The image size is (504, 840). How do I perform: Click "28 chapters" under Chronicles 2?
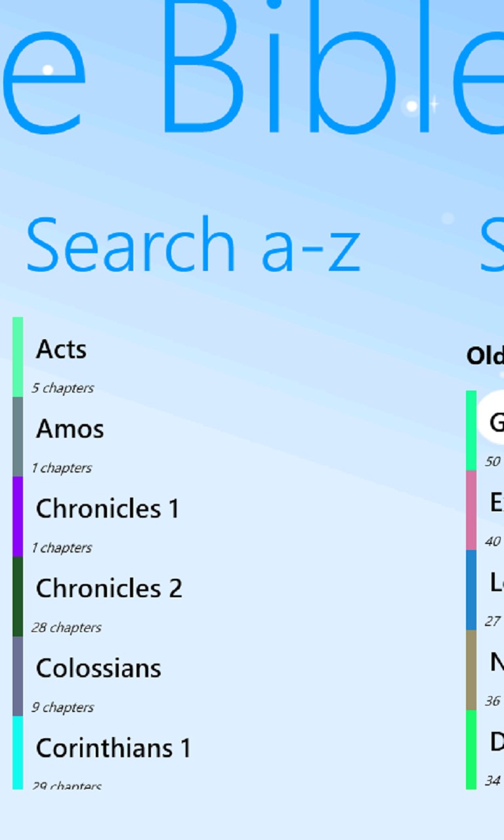(66, 628)
